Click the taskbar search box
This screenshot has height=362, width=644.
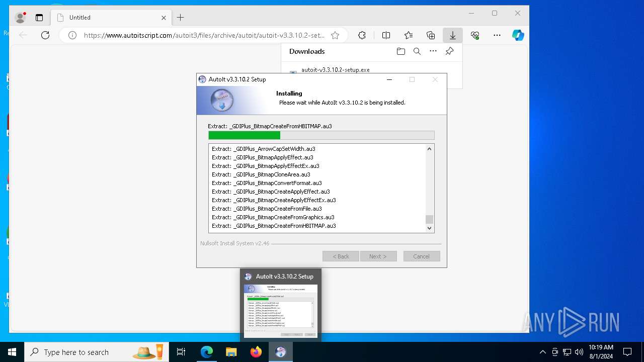pos(97,352)
